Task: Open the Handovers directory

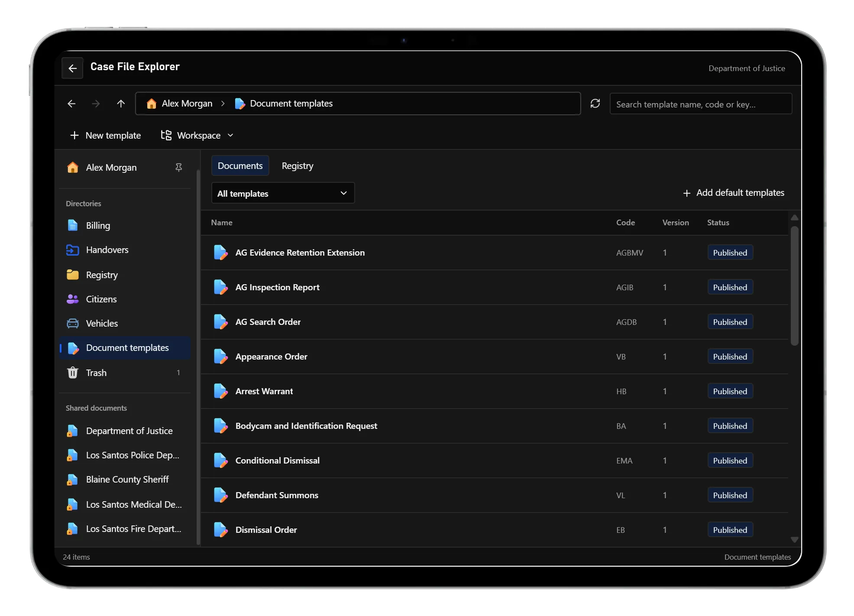Action: point(125,250)
